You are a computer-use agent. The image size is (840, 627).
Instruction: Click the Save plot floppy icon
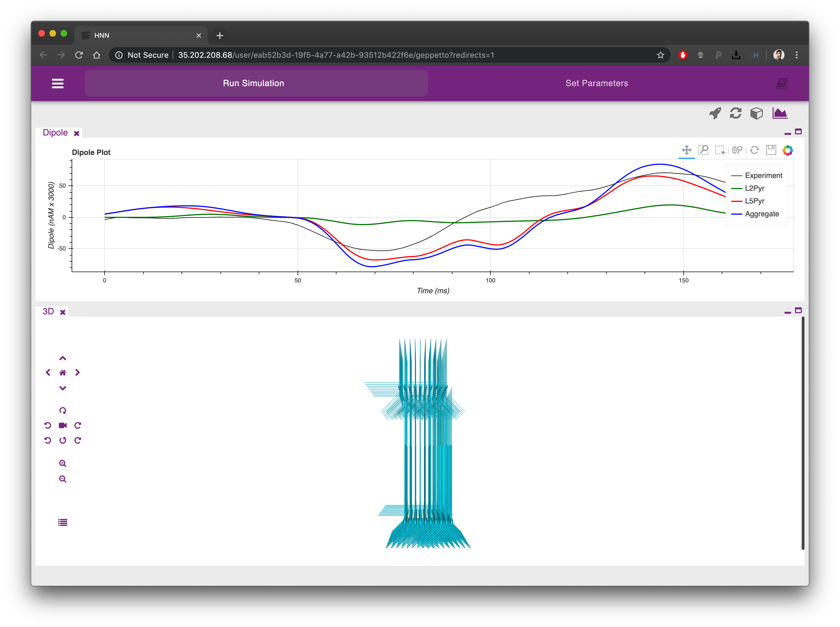point(771,150)
